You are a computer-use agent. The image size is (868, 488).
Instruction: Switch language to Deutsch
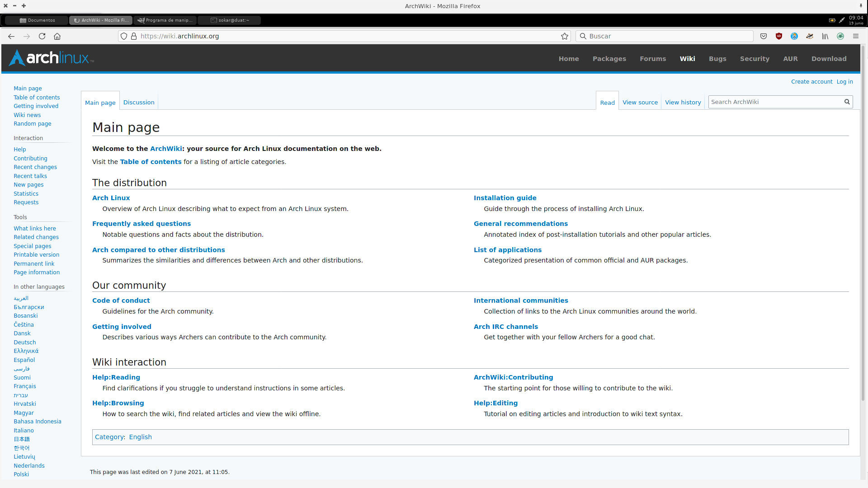25,343
